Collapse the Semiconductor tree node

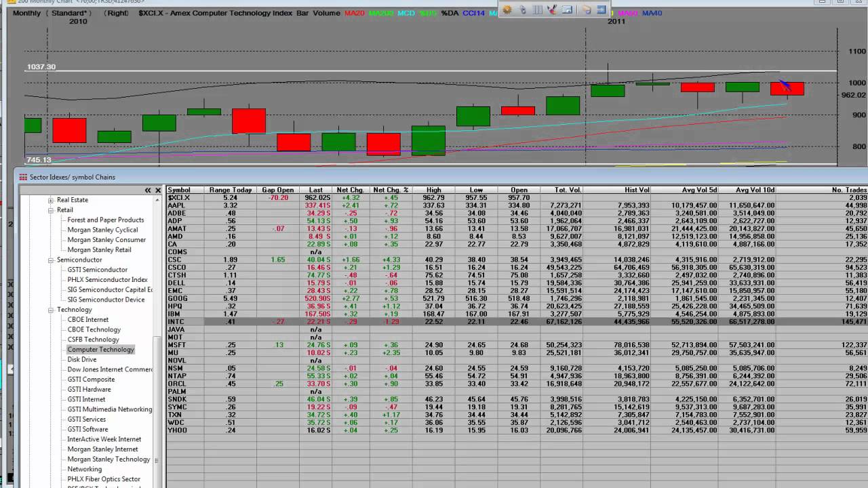tap(51, 260)
